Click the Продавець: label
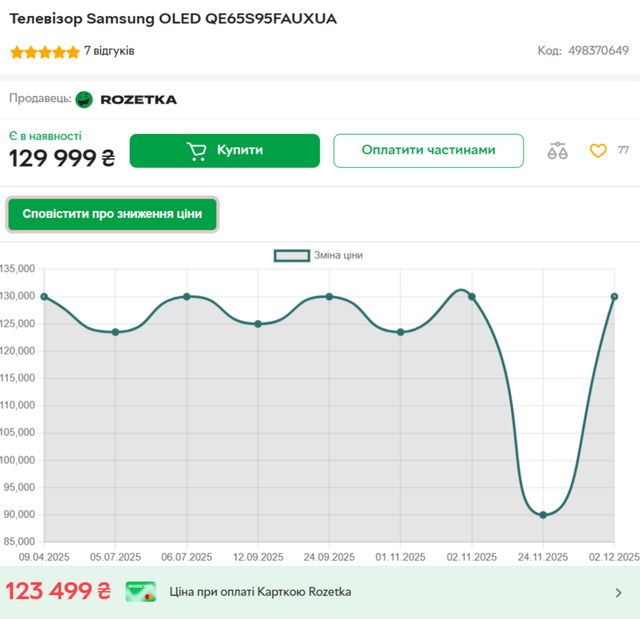This screenshot has height=619, width=640. pos(40,98)
